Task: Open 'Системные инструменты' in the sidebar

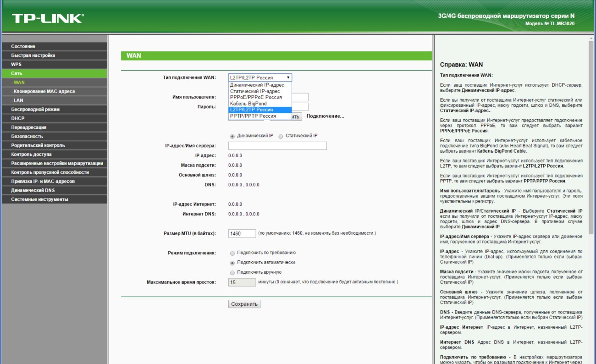Action: click(x=39, y=199)
